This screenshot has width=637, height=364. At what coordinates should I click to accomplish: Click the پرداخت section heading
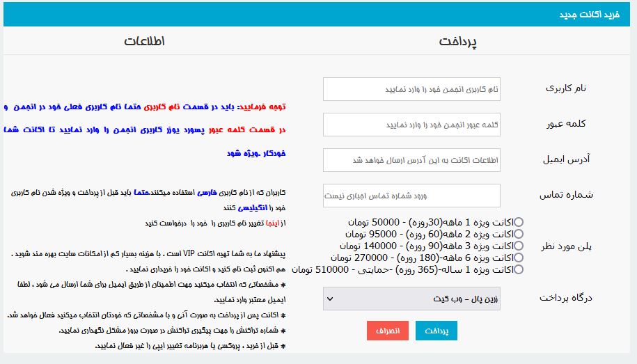pos(458,41)
